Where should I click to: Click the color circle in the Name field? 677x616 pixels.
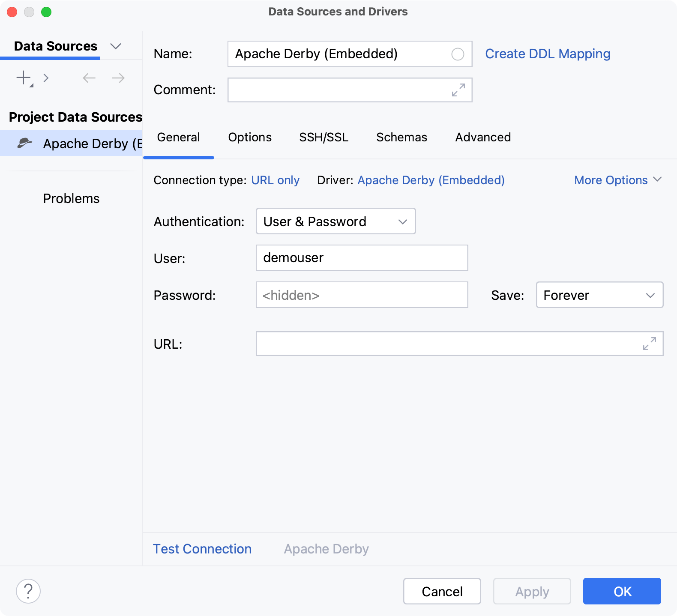[458, 54]
